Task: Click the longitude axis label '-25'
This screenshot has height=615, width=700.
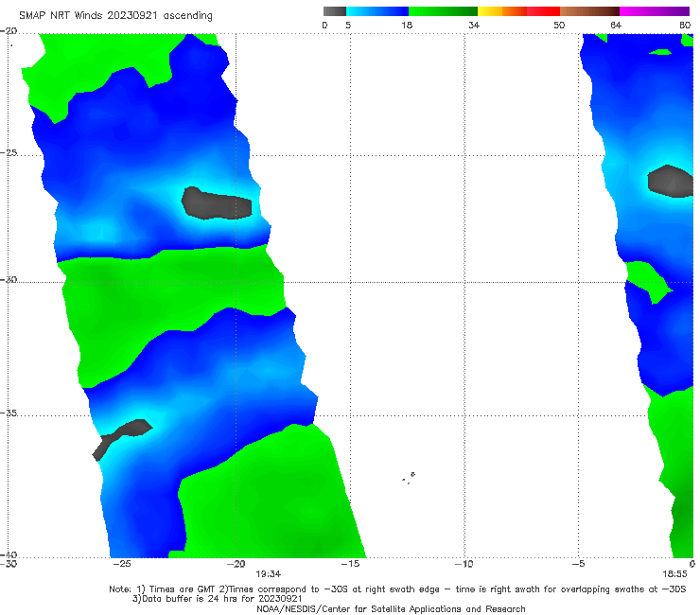Action: click(122, 564)
